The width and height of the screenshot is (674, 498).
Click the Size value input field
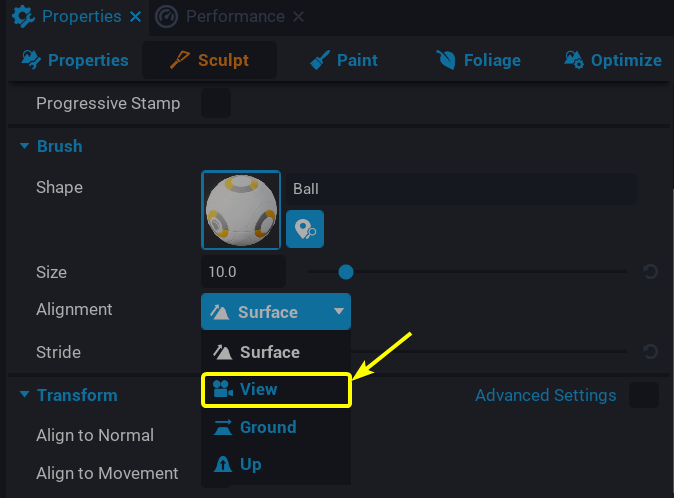(x=243, y=271)
